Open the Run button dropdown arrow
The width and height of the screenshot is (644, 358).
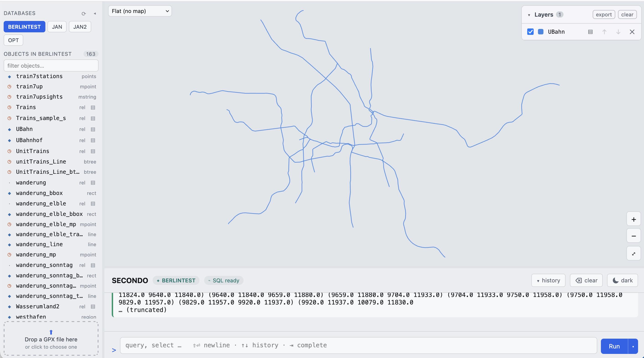(633, 346)
